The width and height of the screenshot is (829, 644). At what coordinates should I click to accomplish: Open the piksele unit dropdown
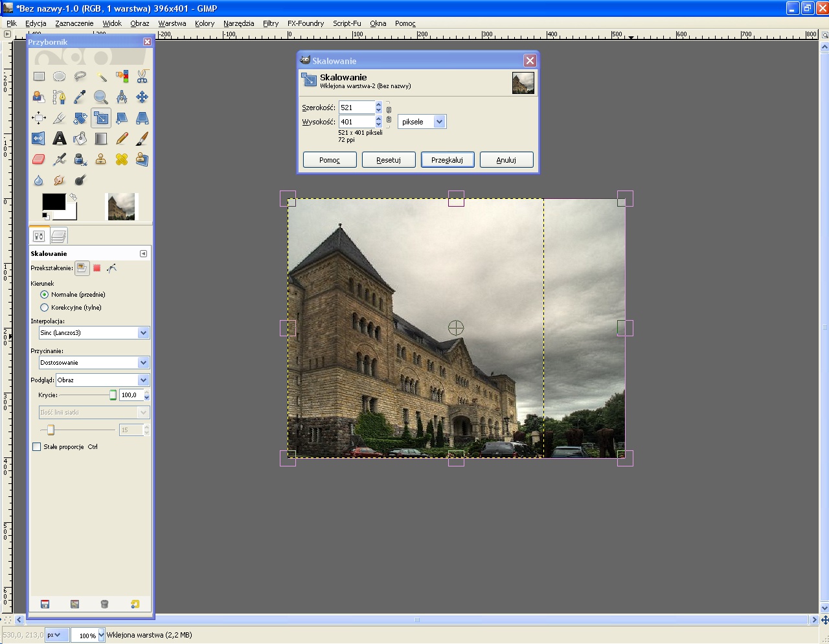(x=439, y=122)
